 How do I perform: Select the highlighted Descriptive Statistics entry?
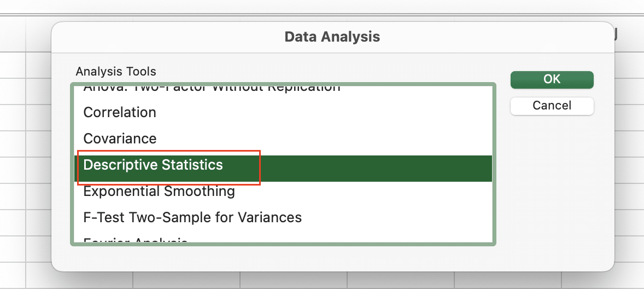pyautogui.click(x=153, y=165)
